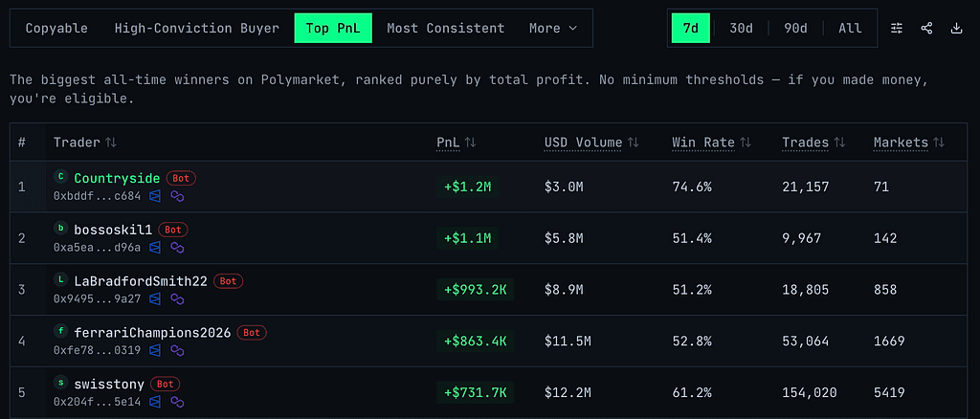The height and width of the screenshot is (419, 980).
Task: Open the filter settings sliders icon
Action: click(x=897, y=28)
